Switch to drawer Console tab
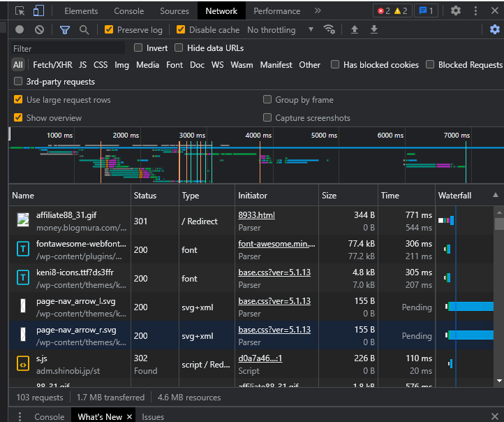Viewport: 504px width, 422px height. (x=49, y=417)
